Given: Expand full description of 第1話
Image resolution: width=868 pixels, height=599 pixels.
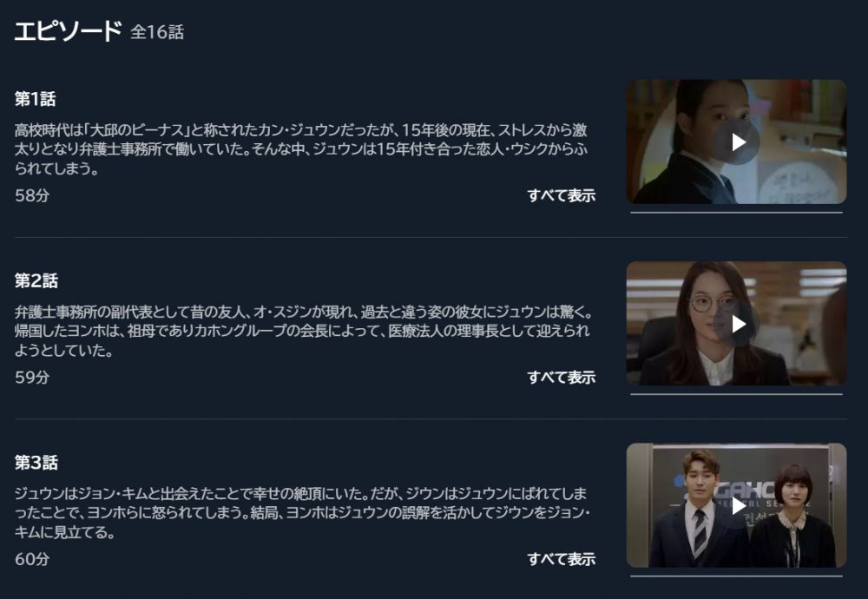Looking at the screenshot, I should tap(562, 195).
